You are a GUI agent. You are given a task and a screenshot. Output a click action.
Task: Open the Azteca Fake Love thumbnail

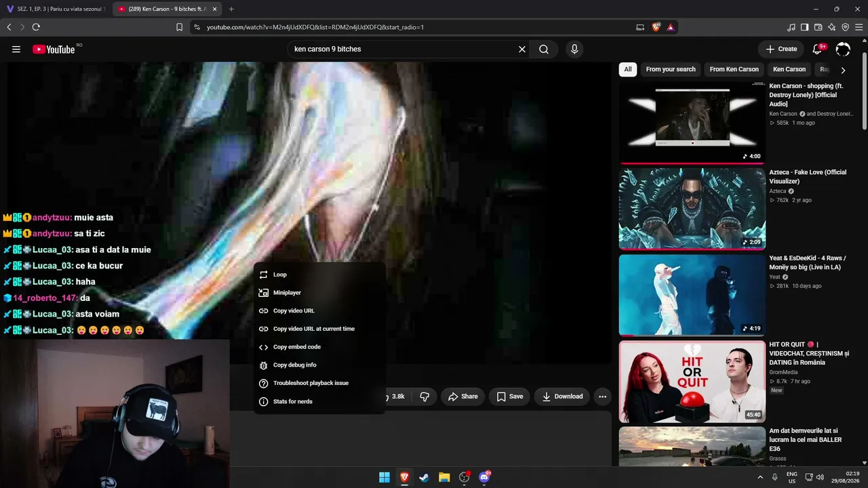point(692,209)
